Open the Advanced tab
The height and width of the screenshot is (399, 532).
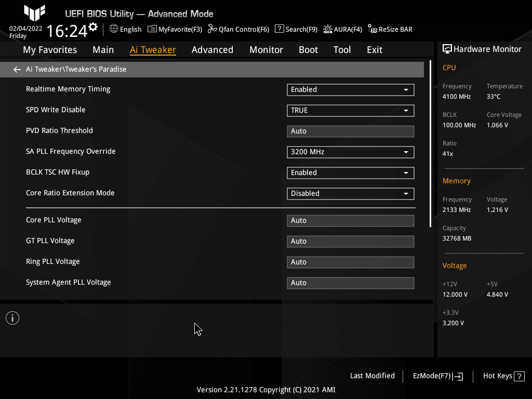212,50
